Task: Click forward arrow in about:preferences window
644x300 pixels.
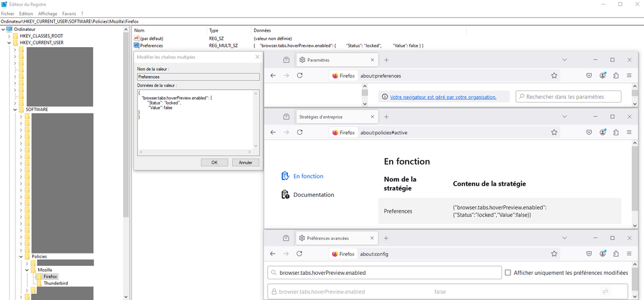Action: pyautogui.click(x=286, y=75)
